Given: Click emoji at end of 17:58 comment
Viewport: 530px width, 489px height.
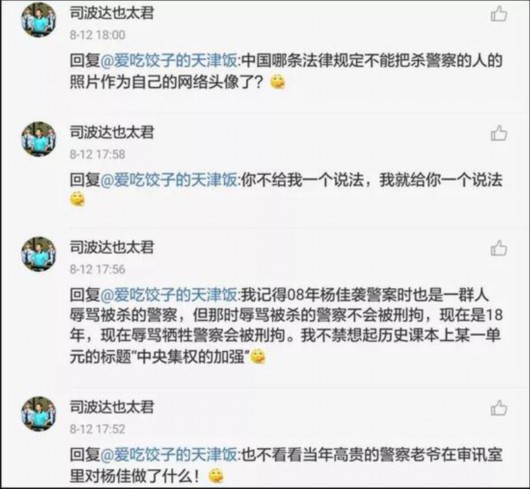Looking at the screenshot, I should tap(77, 199).
